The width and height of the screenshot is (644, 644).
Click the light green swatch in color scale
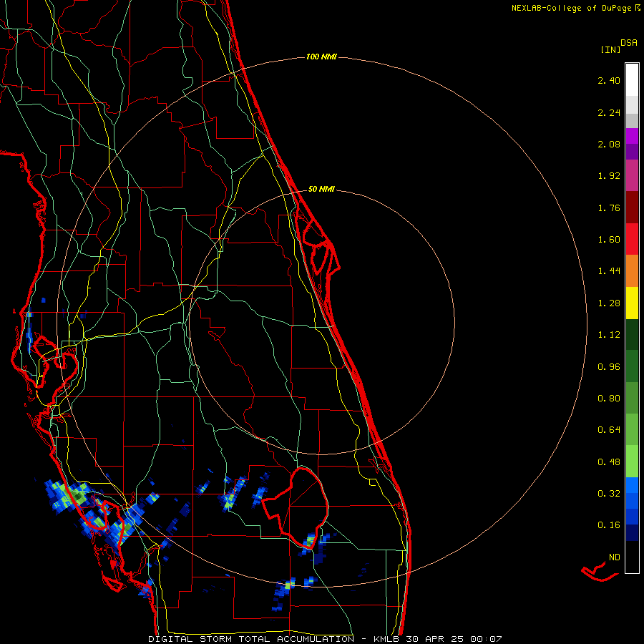click(x=632, y=462)
